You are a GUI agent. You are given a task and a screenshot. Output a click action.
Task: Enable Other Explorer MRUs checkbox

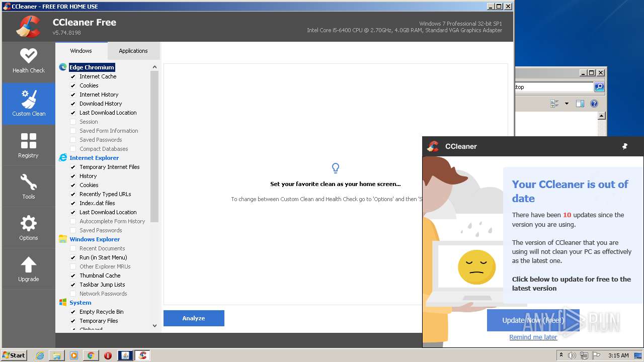click(x=73, y=266)
